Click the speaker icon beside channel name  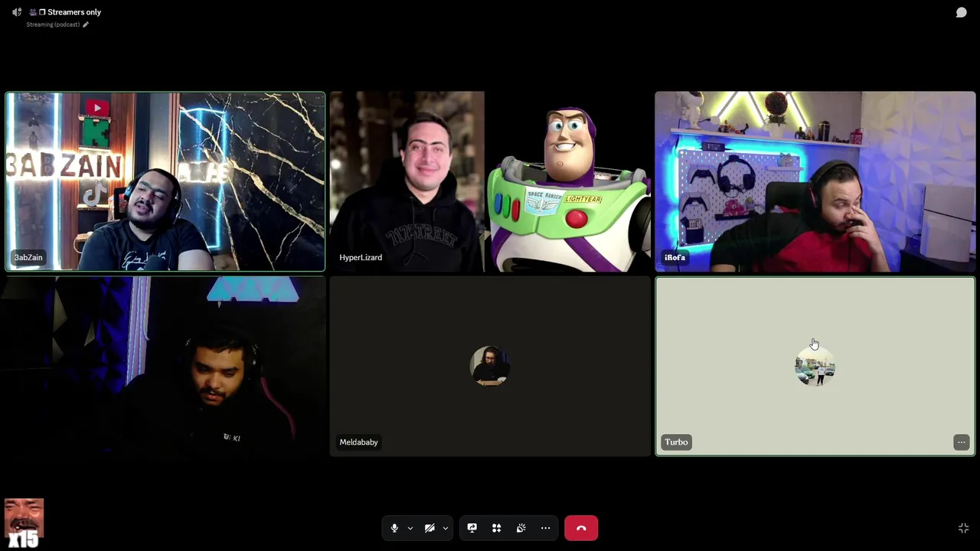pos(17,12)
